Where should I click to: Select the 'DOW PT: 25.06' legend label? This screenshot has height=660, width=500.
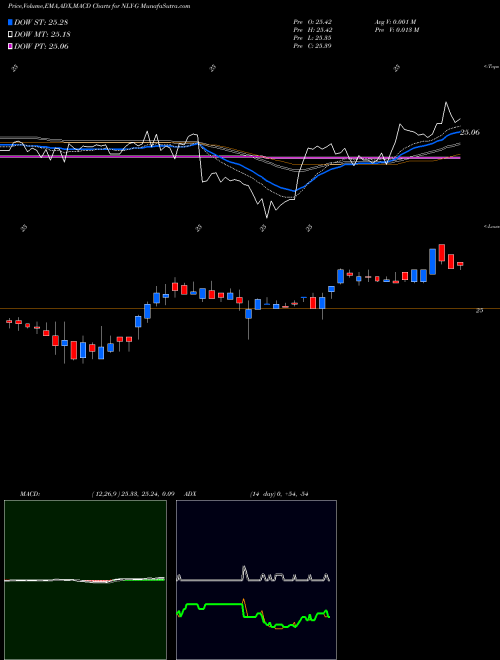(x=41, y=47)
